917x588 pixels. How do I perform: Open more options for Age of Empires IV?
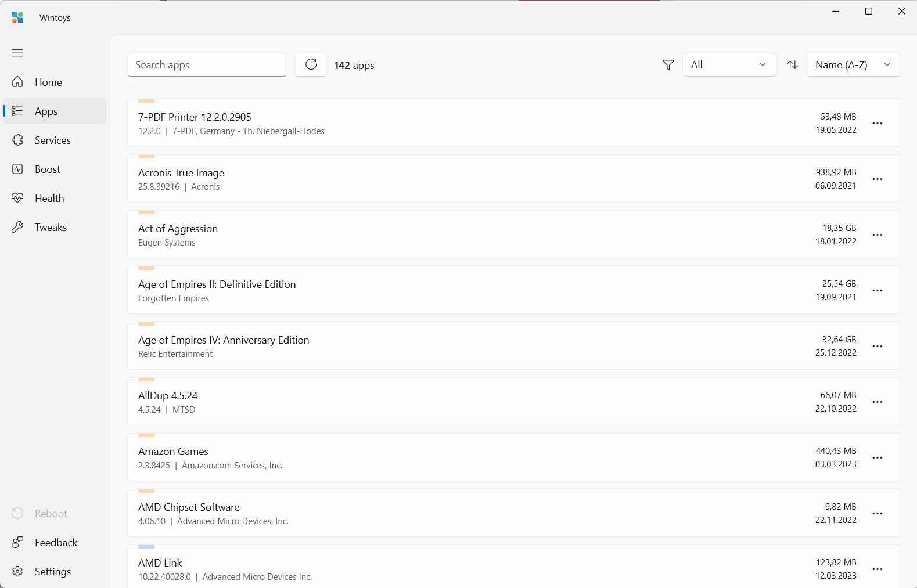point(878,346)
